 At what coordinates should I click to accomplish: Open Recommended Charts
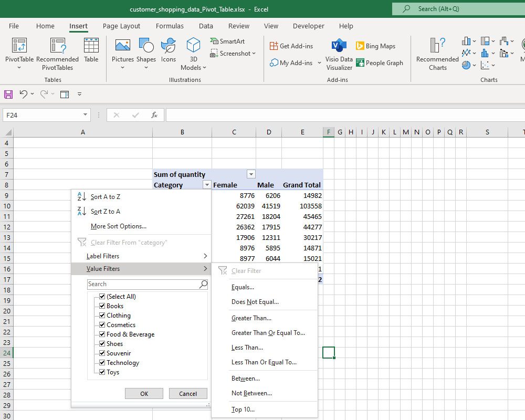437,54
